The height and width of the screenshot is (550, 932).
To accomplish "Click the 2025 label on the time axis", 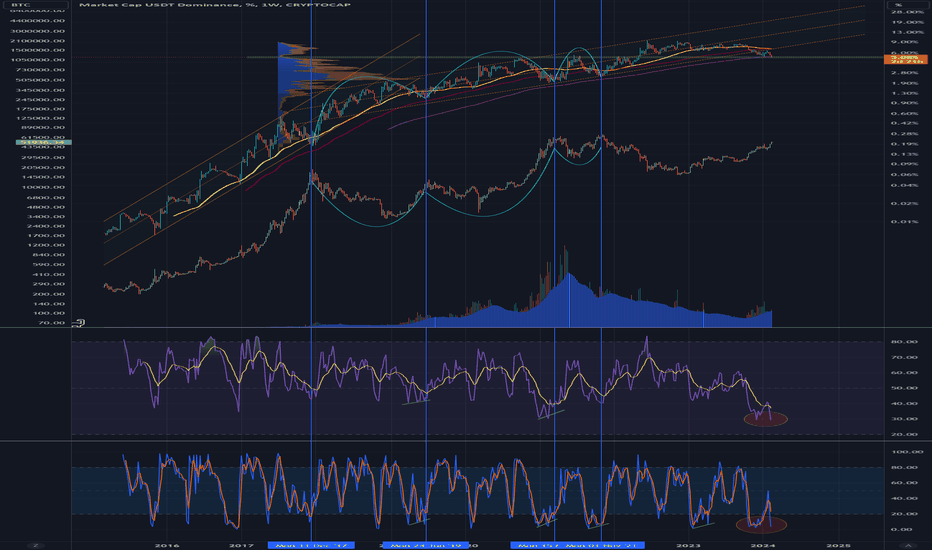I will coord(838,545).
